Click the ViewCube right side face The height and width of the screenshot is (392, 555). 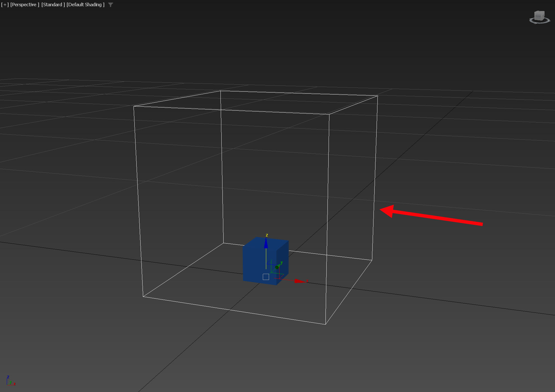click(543, 16)
